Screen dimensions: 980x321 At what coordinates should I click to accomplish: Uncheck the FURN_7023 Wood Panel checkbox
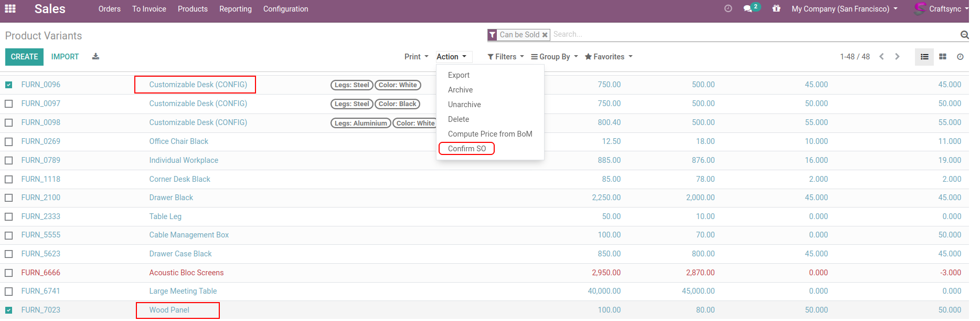click(9, 310)
